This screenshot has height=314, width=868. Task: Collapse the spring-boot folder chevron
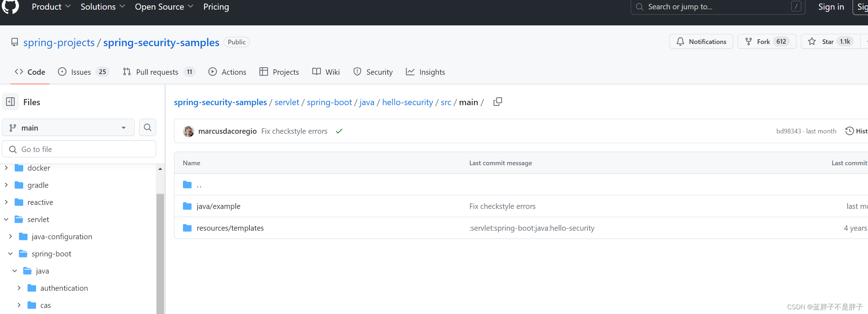coord(10,254)
